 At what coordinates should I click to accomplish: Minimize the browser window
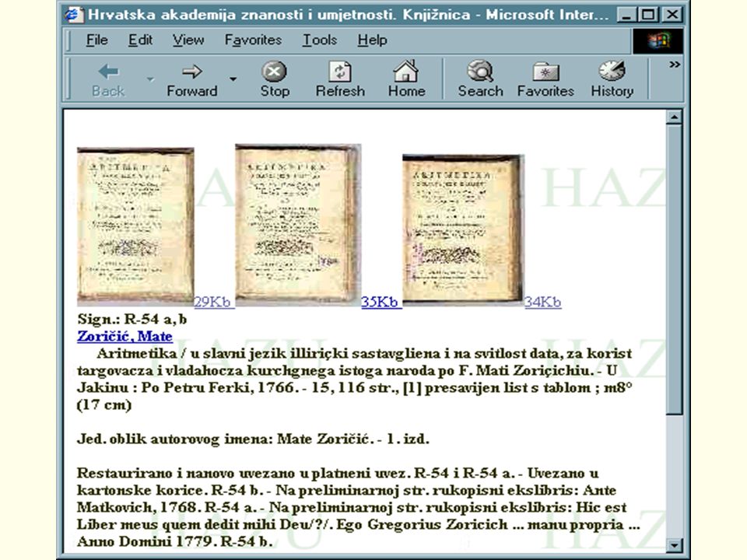[627, 14]
